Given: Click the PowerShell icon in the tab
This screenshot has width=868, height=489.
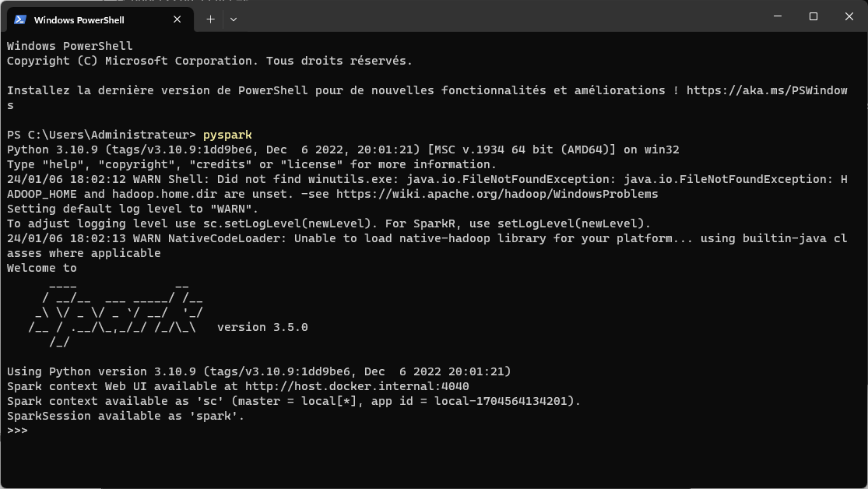Looking at the screenshot, I should point(20,19).
